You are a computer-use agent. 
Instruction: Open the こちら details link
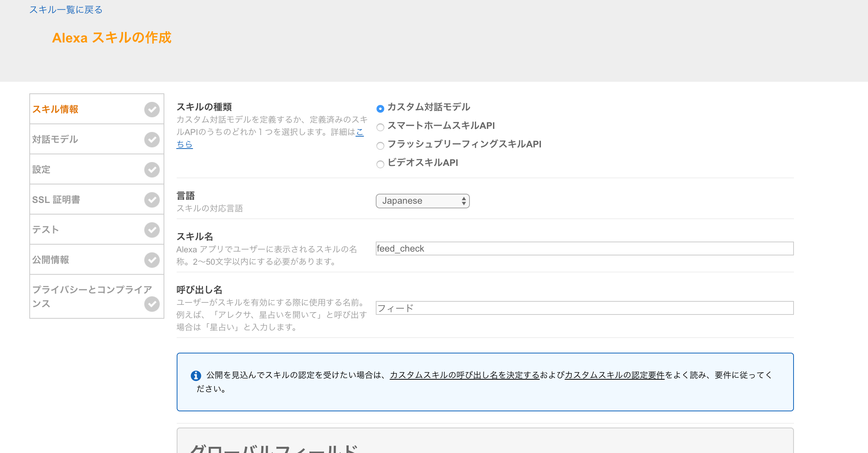coord(184,144)
